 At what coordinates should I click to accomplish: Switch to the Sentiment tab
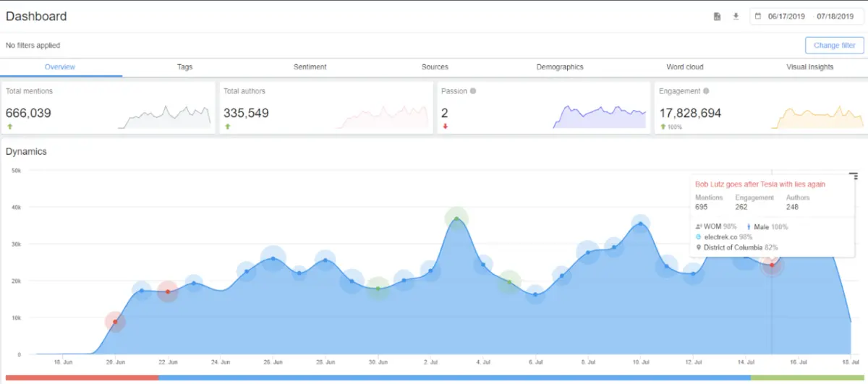(x=310, y=67)
